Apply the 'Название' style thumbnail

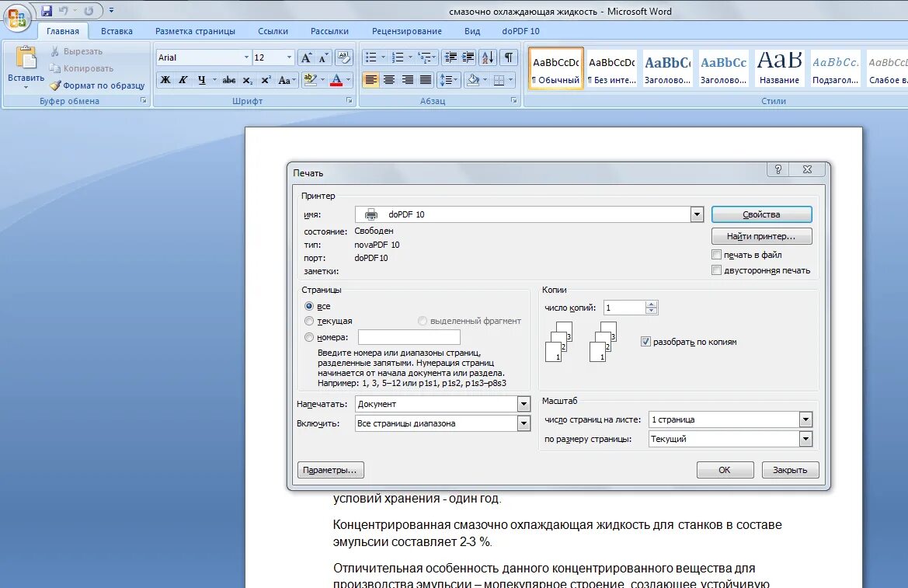[779, 68]
